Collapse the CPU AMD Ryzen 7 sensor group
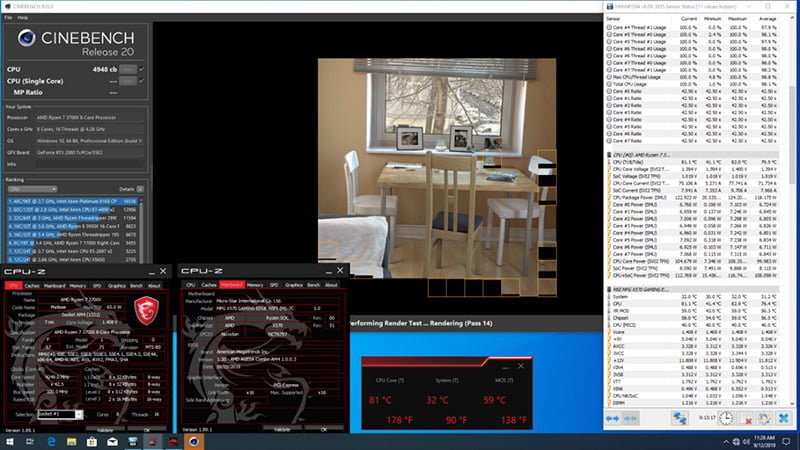Screen dimensions: 800x450 (x=609, y=155)
